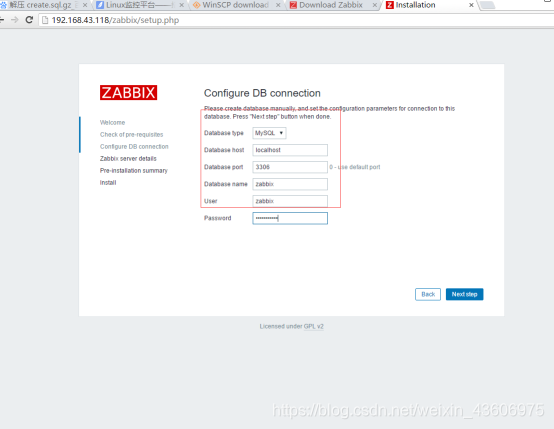Click the Installation tab Zabbix favicon

tap(390, 5)
